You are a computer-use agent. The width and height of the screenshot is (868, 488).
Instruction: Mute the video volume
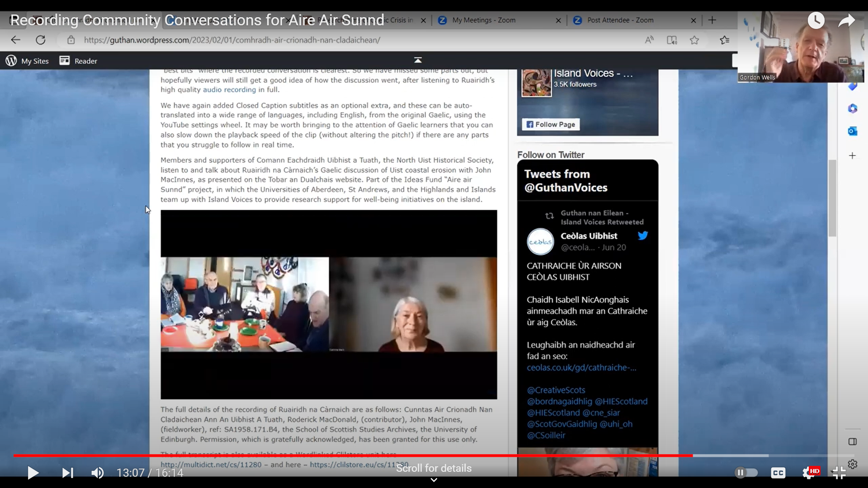click(97, 473)
